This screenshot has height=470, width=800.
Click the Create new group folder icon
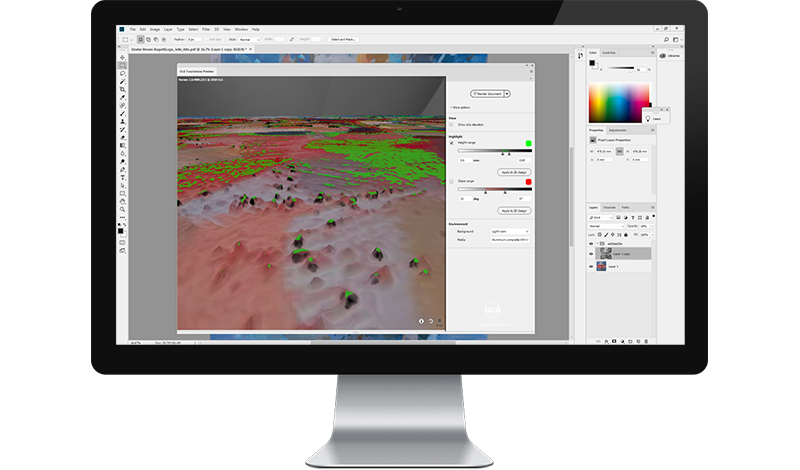click(630, 341)
